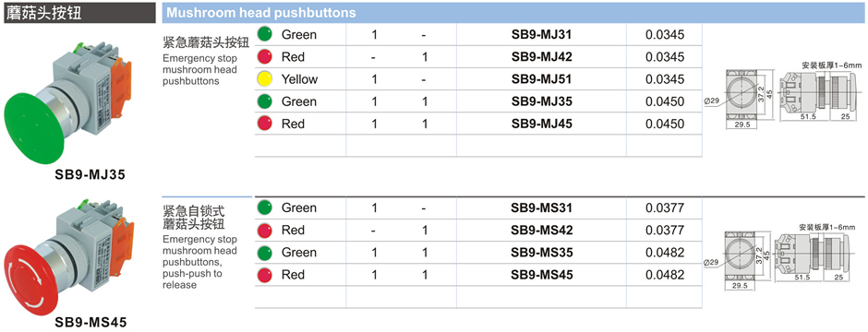Select the green dot beside SB9-MJ35
The width and height of the screenshot is (868, 332).
click(265, 101)
